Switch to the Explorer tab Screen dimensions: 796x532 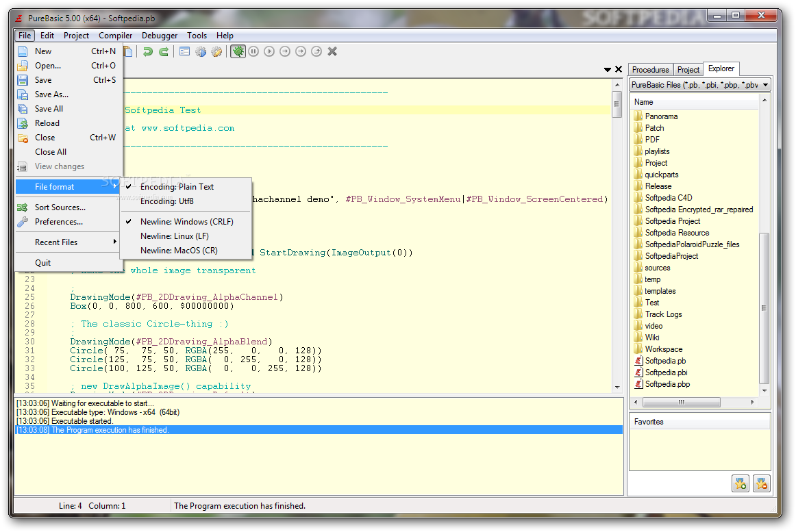pyautogui.click(x=721, y=68)
